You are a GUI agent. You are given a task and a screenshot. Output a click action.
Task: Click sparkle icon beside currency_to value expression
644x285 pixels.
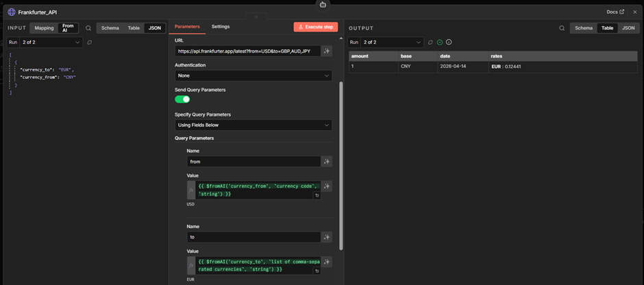(327, 262)
